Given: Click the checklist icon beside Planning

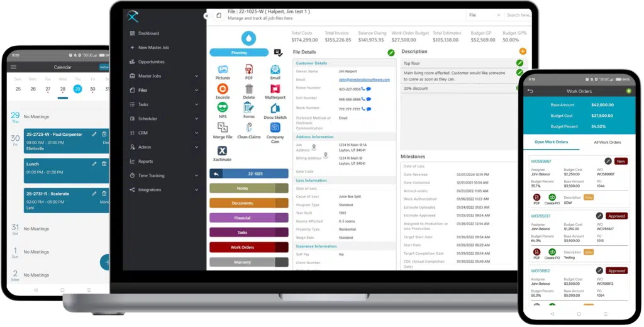Looking at the screenshot, I should [x=278, y=53].
